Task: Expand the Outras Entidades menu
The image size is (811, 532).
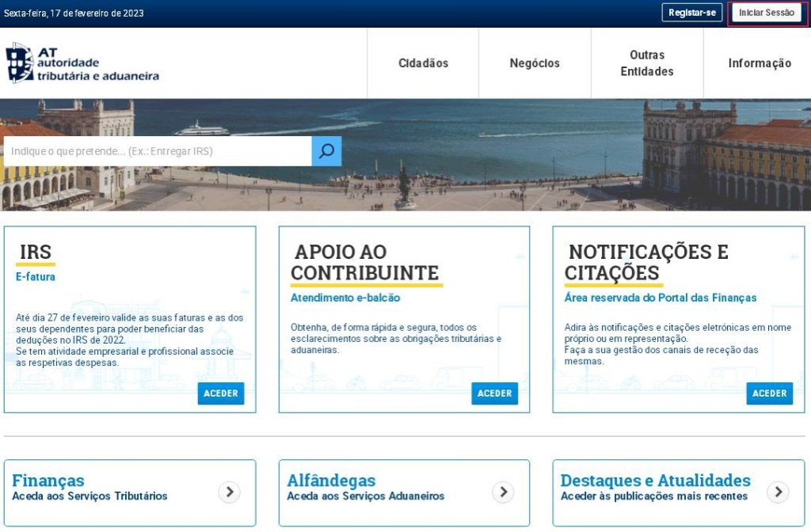Action: click(646, 63)
